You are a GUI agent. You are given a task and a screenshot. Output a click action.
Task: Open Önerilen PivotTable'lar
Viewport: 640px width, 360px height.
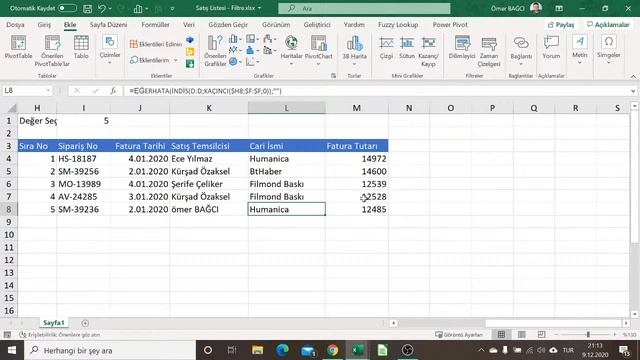[x=52, y=51]
